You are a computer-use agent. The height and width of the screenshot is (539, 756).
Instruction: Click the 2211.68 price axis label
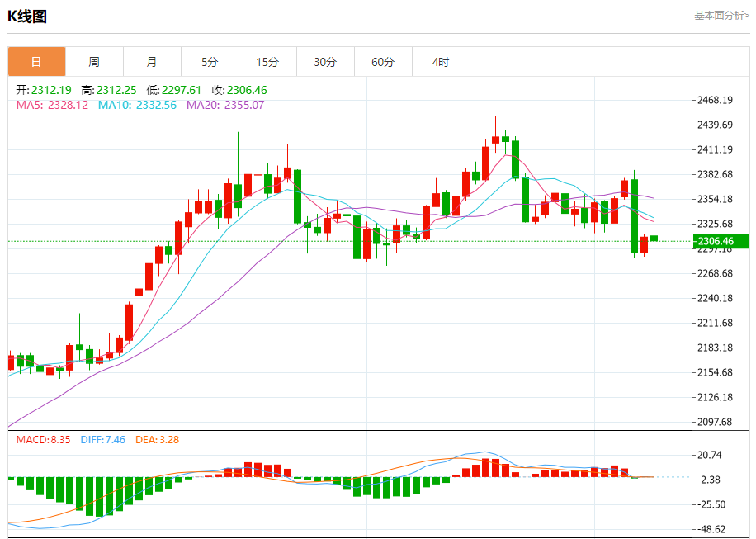click(x=716, y=323)
